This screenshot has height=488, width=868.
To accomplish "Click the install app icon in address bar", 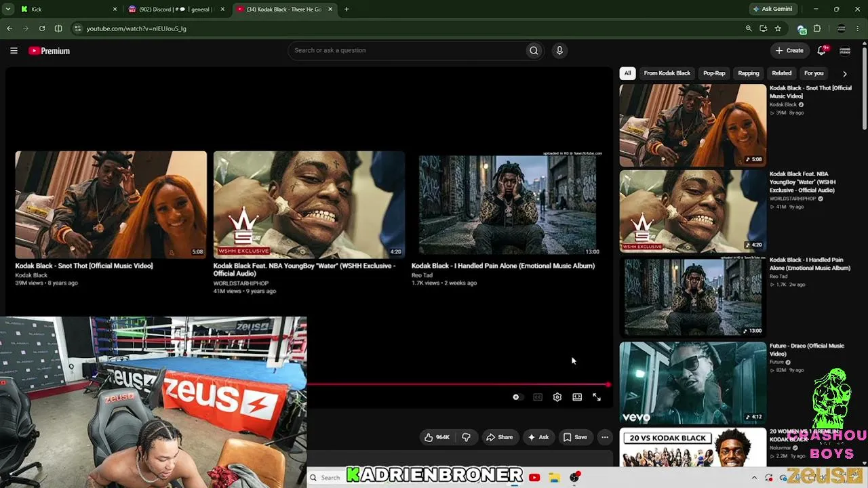I will 764,28.
